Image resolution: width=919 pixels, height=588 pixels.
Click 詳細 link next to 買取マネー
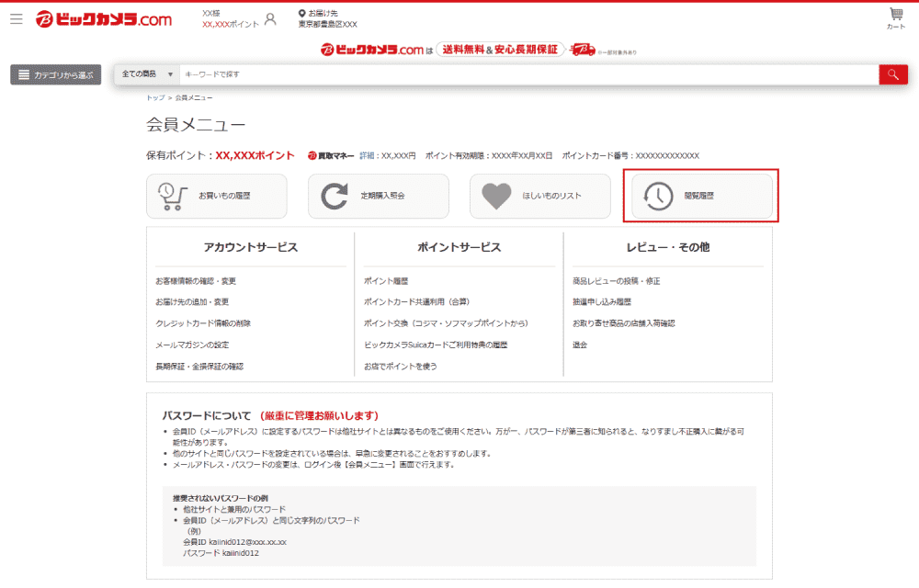tap(367, 156)
